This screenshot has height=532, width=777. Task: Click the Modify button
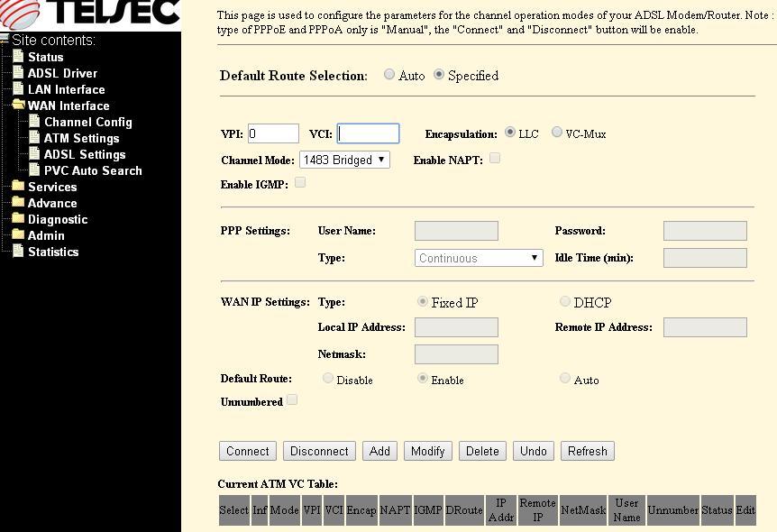tap(427, 451)
